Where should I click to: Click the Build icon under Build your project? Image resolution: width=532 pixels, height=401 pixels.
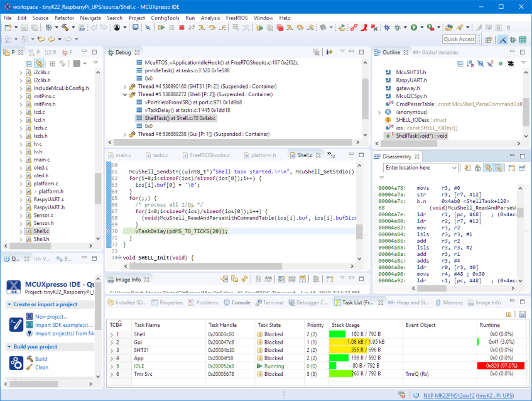(30, 359)
